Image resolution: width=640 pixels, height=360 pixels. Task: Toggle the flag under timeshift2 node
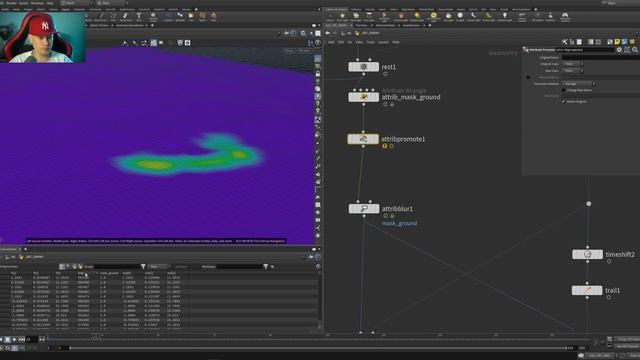(609, 261)
